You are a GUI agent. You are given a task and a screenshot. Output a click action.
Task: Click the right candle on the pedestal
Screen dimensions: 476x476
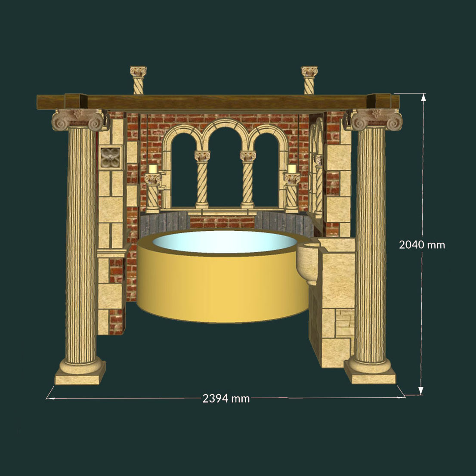pos(292,168)
